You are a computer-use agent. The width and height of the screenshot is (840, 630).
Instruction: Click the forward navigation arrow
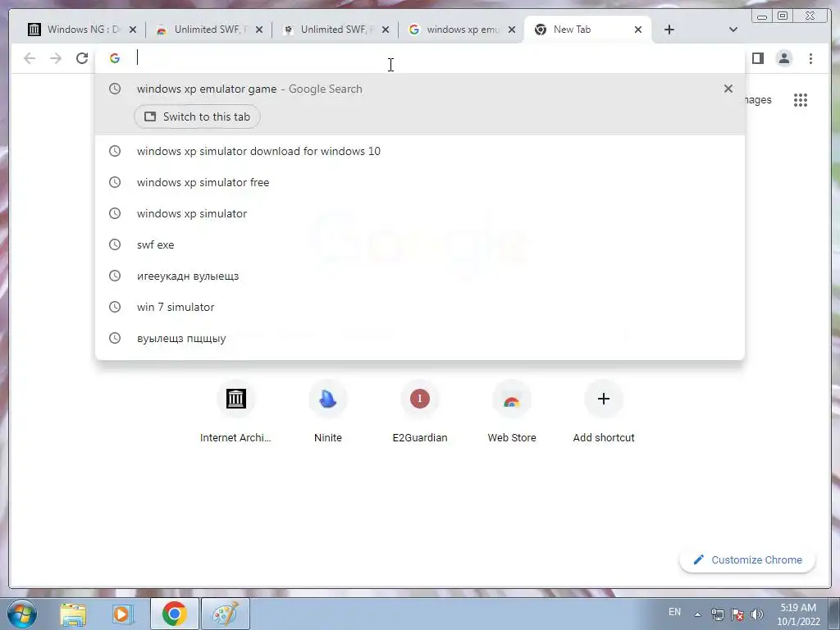(56, 58)
